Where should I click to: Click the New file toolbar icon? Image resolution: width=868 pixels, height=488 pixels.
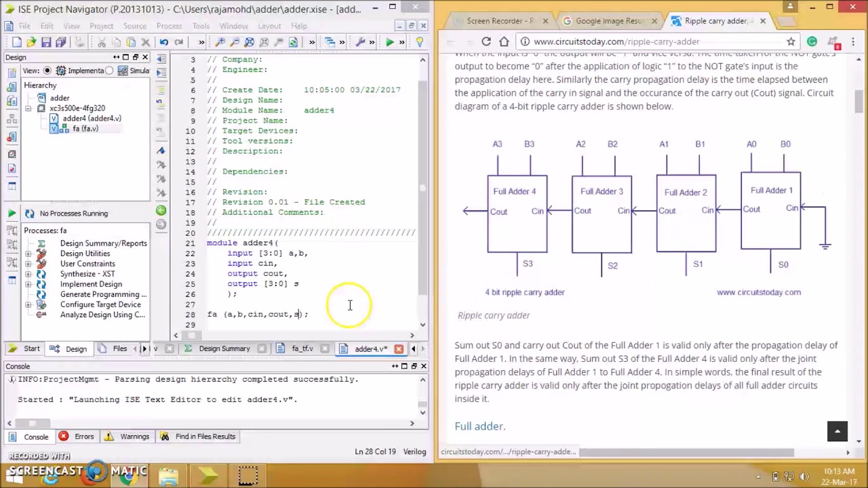pyautogui.click(x=16, y=42)
